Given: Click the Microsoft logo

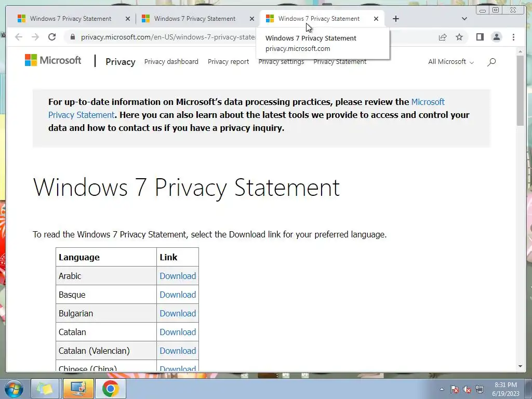Looking at the screenshot, I should (53, 60).
